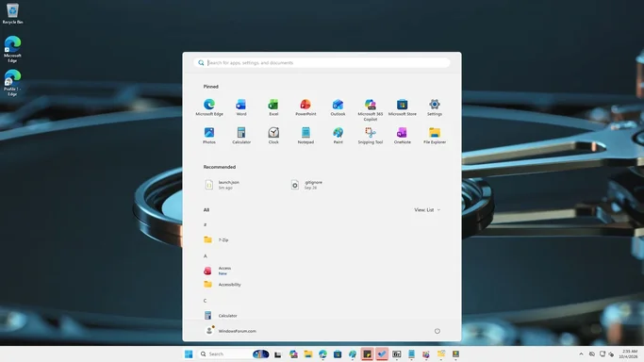The width and height of the screenshot is (644, 362).
Task: Click the Windows Start button on taskbar
Action: [189, 354]
